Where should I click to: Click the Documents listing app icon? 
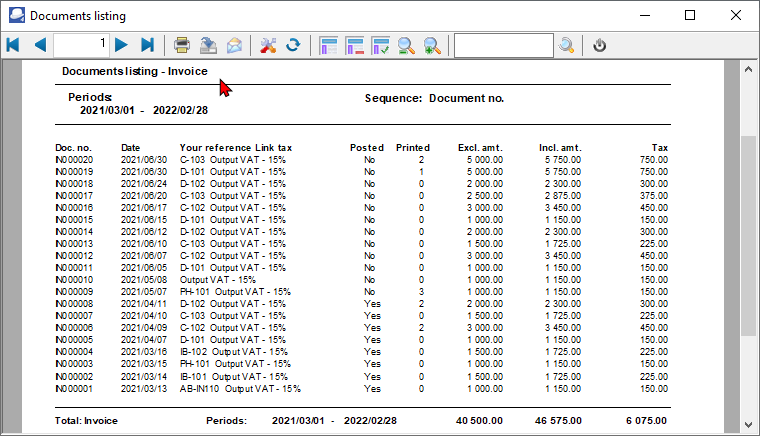(16, 15)
